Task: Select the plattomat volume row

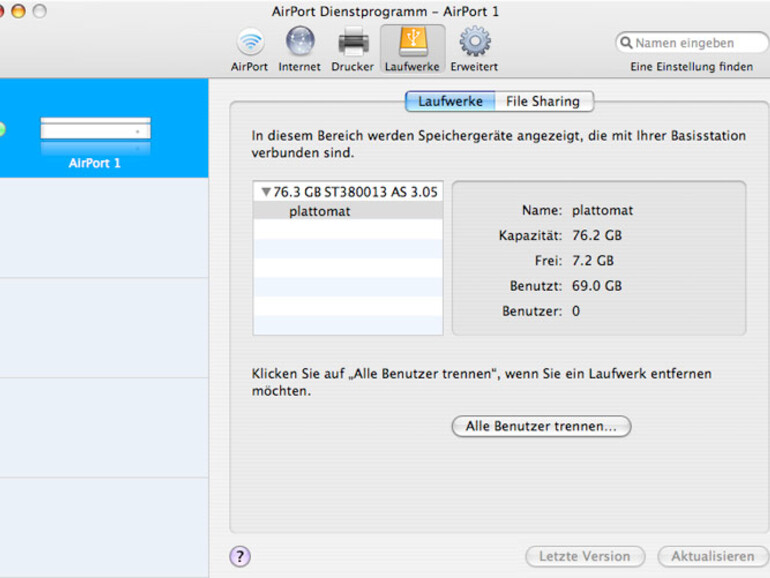Action: pos(348,211)
